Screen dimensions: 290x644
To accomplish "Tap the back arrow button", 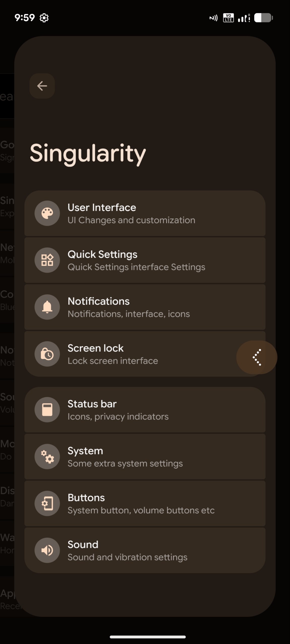I will click(x=42, y=86).
